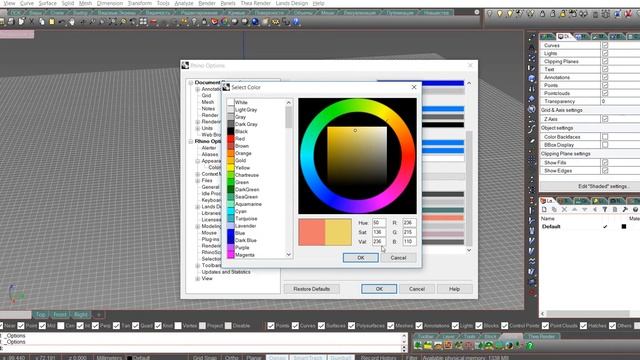Click the Copy icon in the top toolbar
The width and height of the screenshot is (640, 360).
coord(42,21)
